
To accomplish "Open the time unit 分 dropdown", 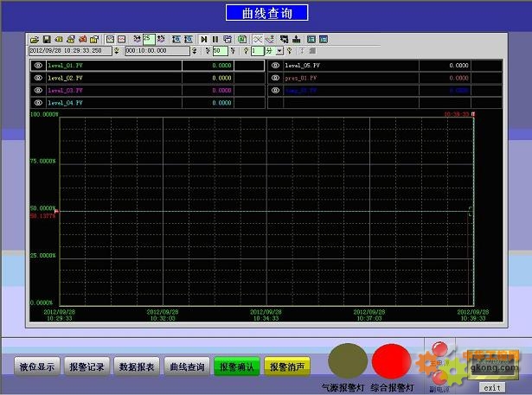I will (279, 51).
